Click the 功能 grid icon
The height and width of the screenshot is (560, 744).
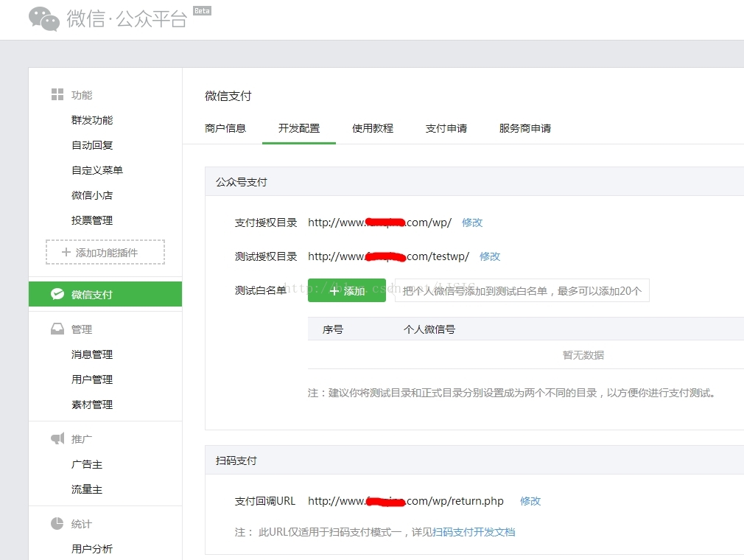click(x=57, y=94)
